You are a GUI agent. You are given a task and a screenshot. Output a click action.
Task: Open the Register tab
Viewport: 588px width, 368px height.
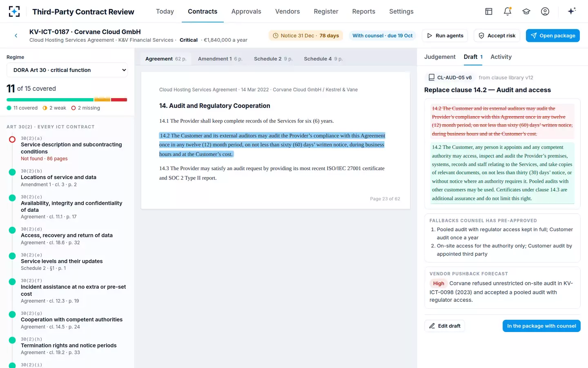coord(326,11)
